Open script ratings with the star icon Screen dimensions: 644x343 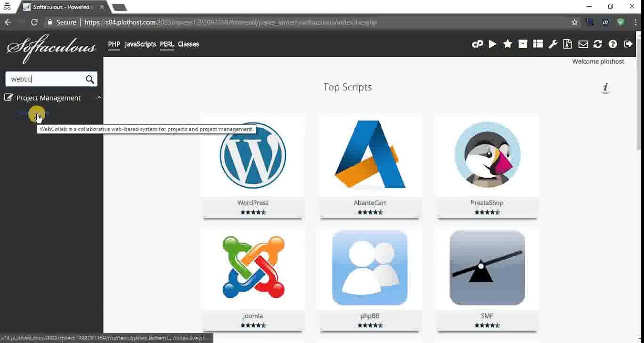(508, 44)
